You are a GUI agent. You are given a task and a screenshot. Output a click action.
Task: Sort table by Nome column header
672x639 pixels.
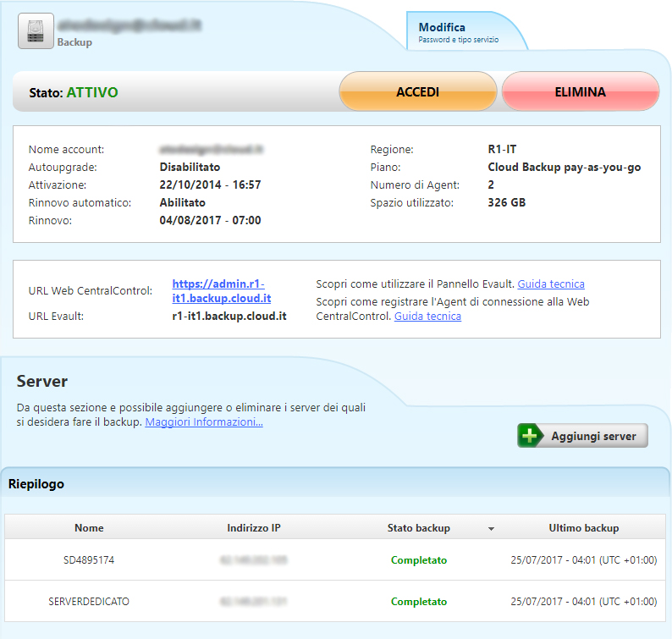[x=89, y=528]
